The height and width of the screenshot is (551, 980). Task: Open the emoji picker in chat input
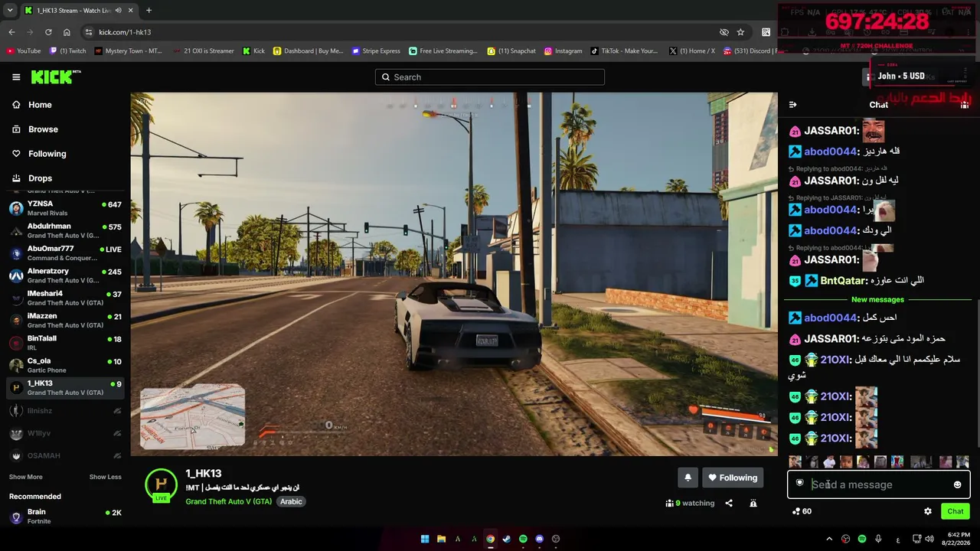pyautogui.click(x=957, y=484)
